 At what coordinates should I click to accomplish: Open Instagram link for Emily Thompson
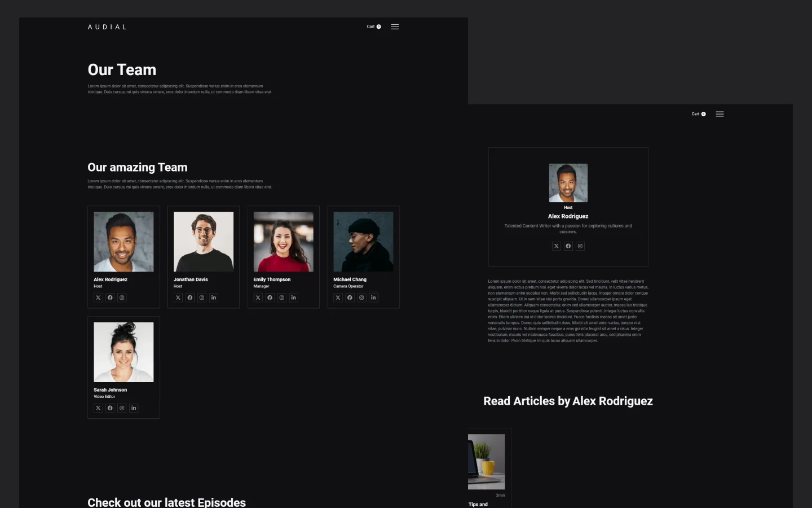tap(282, 297)
